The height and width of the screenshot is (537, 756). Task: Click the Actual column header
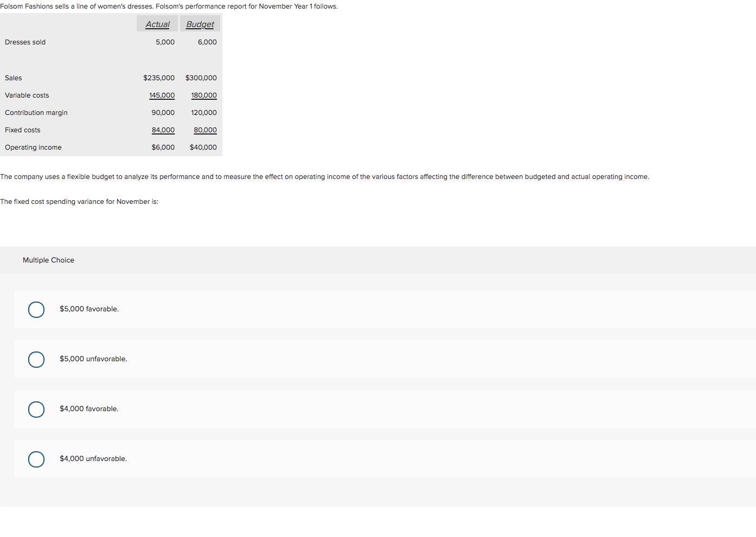(x=157, y=24)
